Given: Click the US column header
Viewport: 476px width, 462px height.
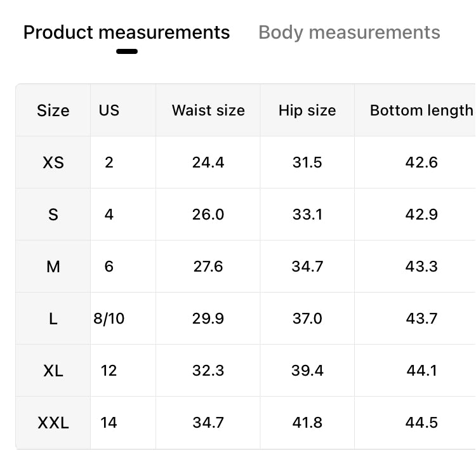Looking at the screenshot, I should tap(109, 110).
